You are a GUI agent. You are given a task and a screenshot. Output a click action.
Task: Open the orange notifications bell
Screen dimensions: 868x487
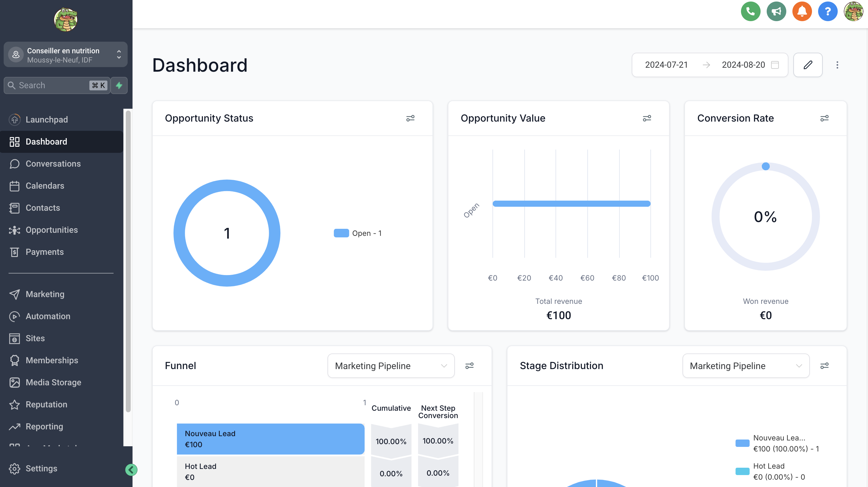(x=802, y=11)
